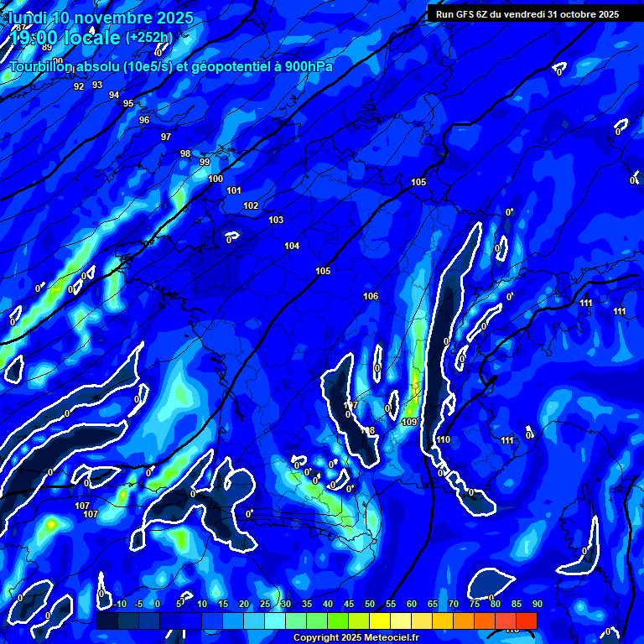This screenshot has width=644, height=644.
Task: Click the green legend swatch at 45
Action: point(338,621)
